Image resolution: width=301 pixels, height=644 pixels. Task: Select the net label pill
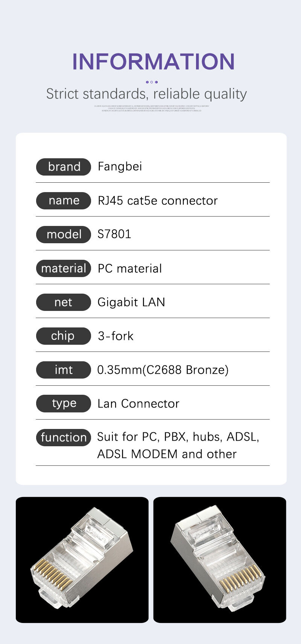tap(64, 302)
